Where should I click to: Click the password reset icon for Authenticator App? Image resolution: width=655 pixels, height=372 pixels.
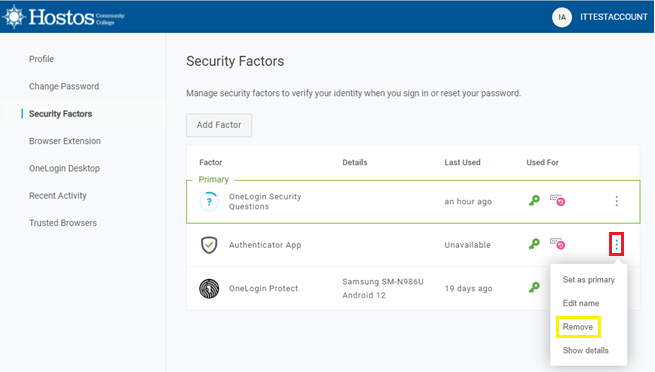click(x=557, y=244)
